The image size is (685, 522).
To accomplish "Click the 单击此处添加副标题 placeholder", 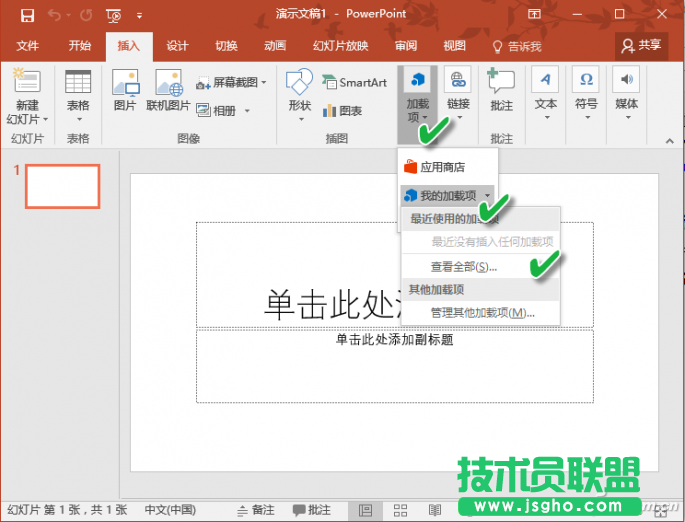I will [x=394, y=339].
